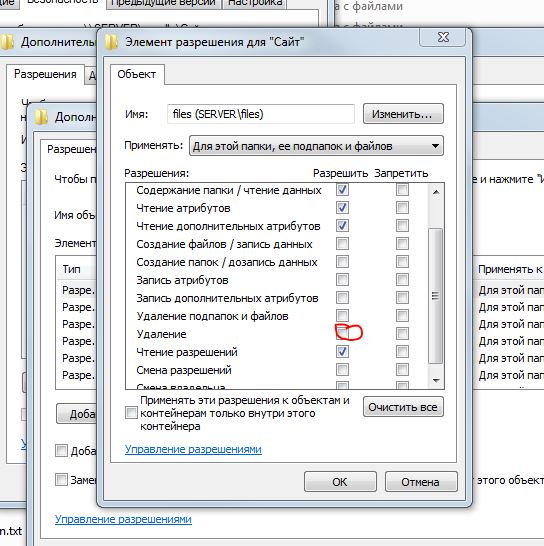The image size is (544, 546).
Task: Allow "Смена разрешений"
Action: pos(342,369)
